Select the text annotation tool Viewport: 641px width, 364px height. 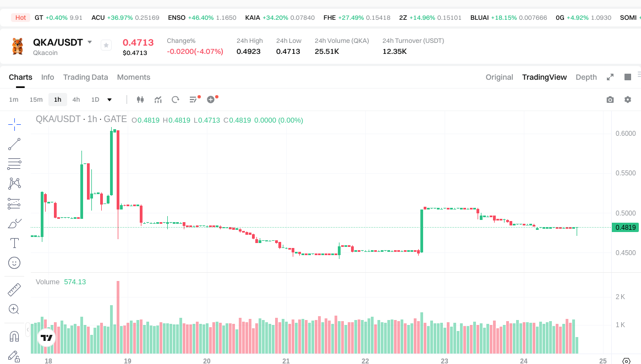14,243
